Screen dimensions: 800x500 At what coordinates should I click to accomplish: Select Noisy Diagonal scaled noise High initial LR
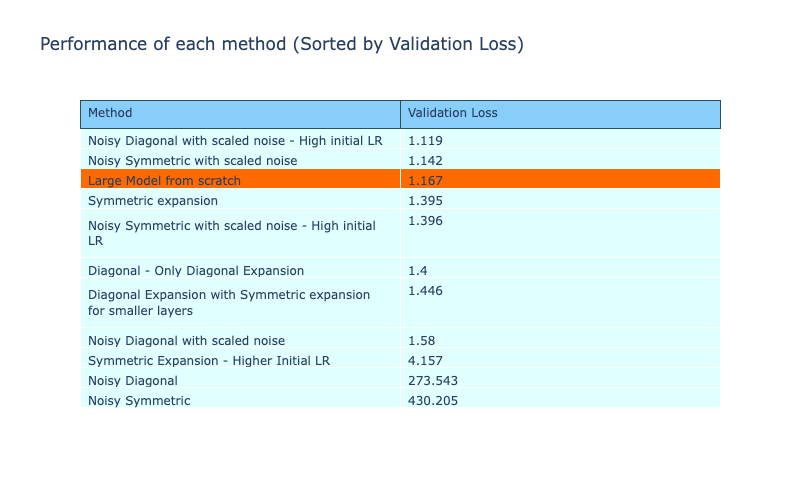tap(235, 141)
